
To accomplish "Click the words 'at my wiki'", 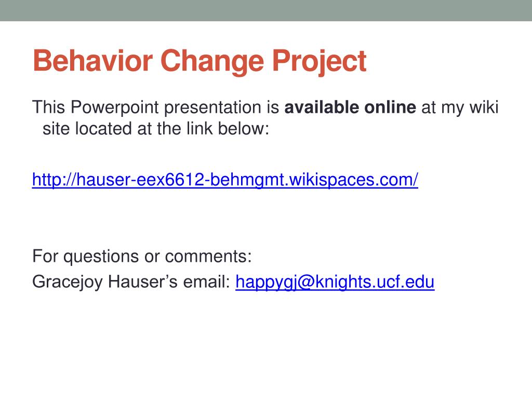I will (x=460, y=108).
